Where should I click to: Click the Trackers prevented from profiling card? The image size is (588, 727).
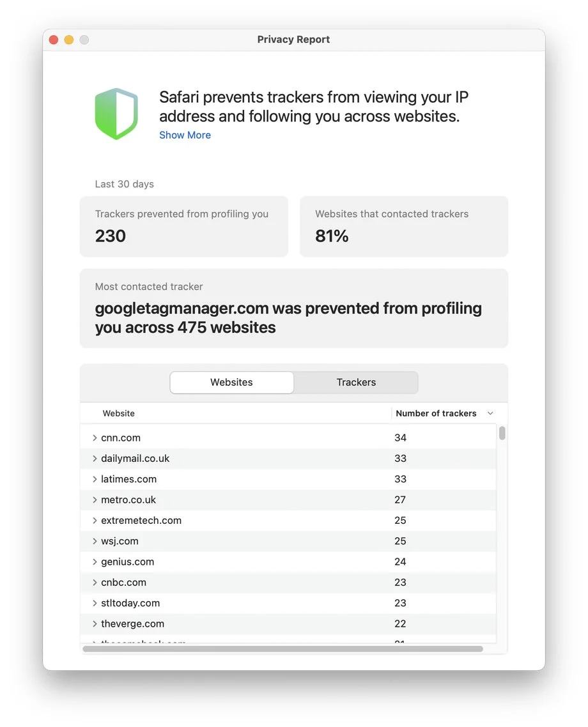coord(183,226)
